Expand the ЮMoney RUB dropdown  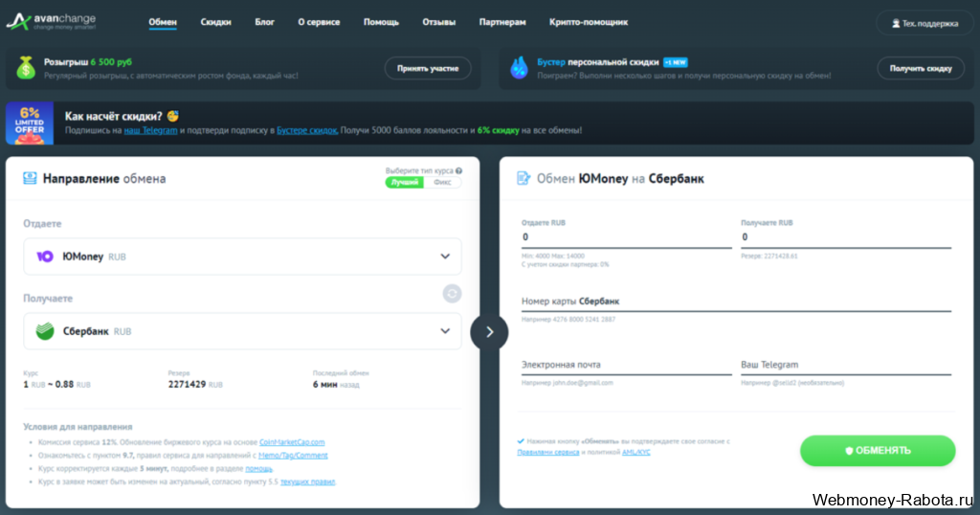[242, 257]
